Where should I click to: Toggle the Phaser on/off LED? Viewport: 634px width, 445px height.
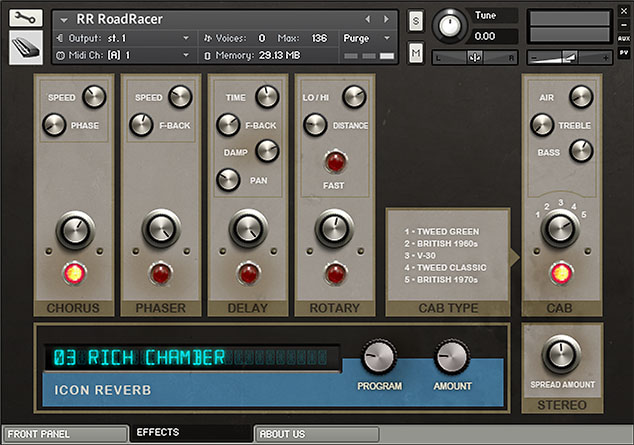(x=161, y=273)
